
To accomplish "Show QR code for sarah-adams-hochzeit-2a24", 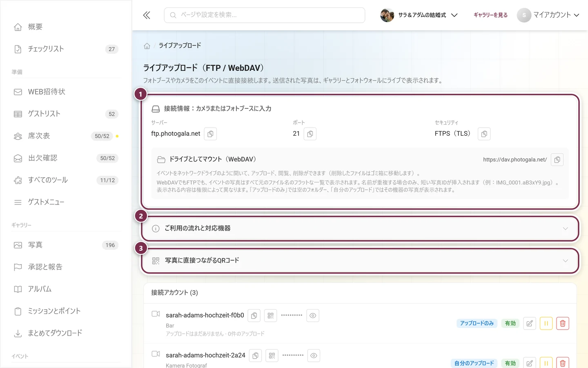I will [272, 356].
